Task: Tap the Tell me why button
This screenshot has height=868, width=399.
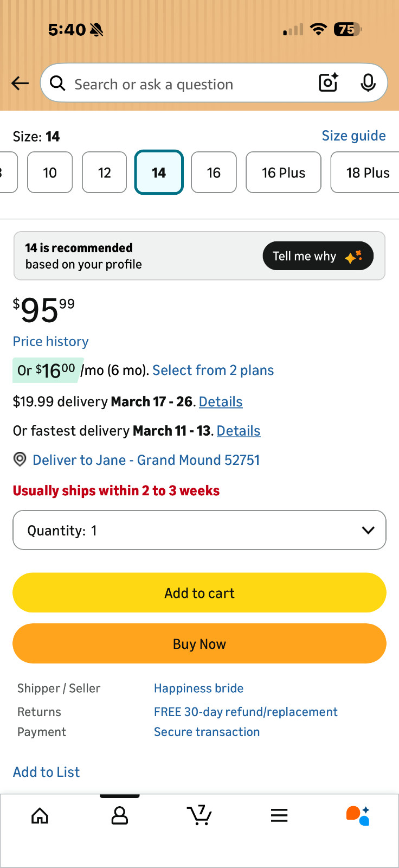Action: click(318, 256)
